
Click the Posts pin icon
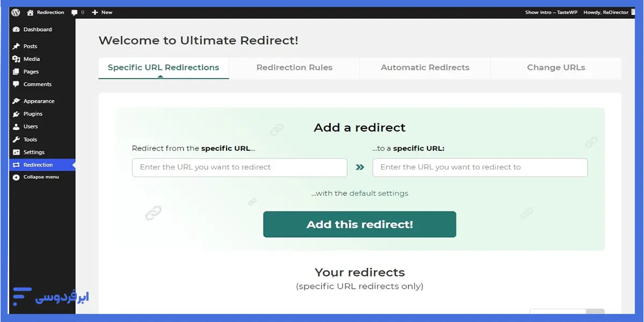(16, 46)
